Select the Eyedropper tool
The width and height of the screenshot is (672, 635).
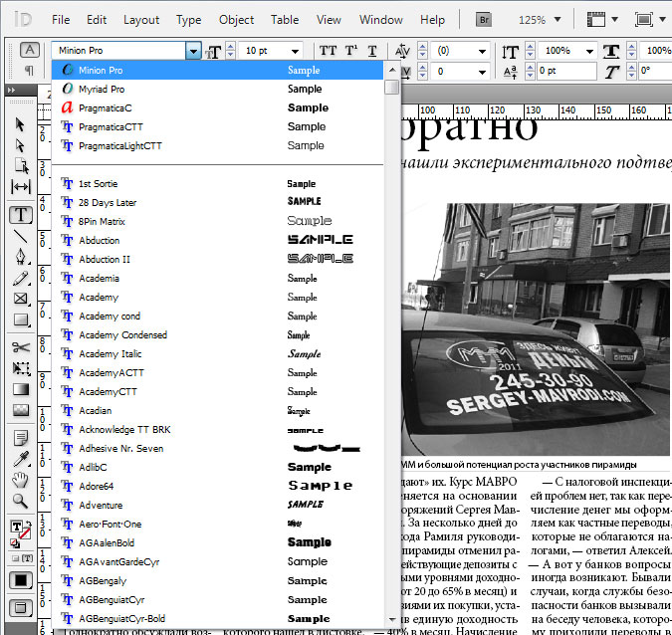point(21,459)
